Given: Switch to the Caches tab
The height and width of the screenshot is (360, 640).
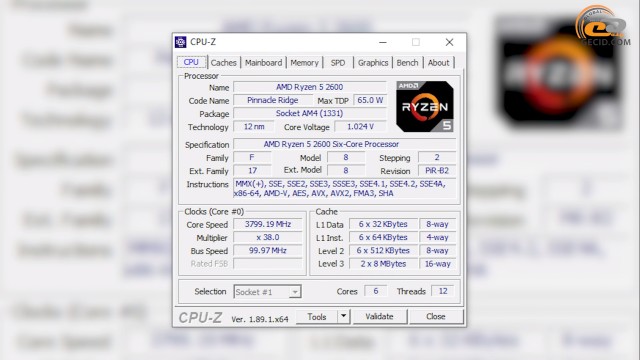Looking at the screenshot, I should point(223,63).
